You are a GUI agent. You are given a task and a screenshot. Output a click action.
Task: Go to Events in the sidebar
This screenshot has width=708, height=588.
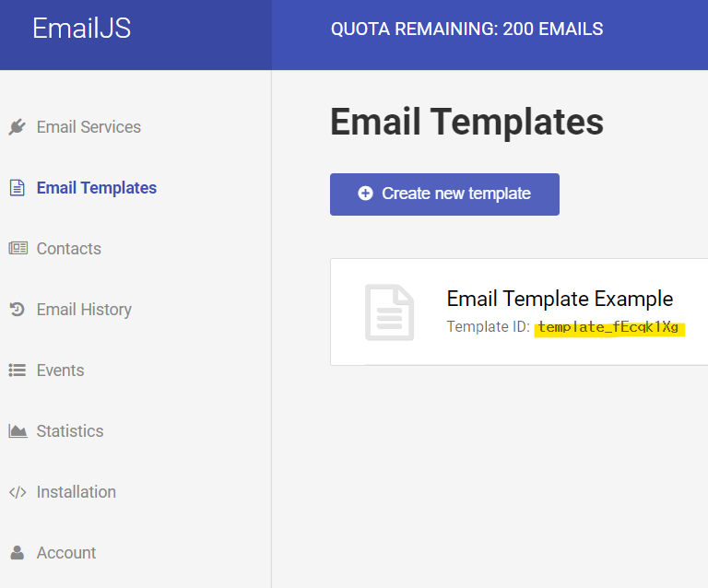point(60,370)
